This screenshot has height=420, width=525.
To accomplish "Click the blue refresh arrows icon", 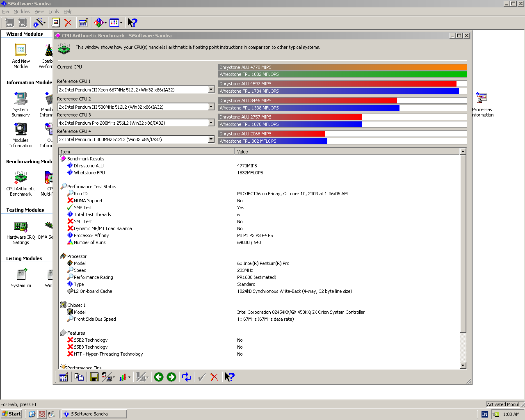I will point(187,377).
